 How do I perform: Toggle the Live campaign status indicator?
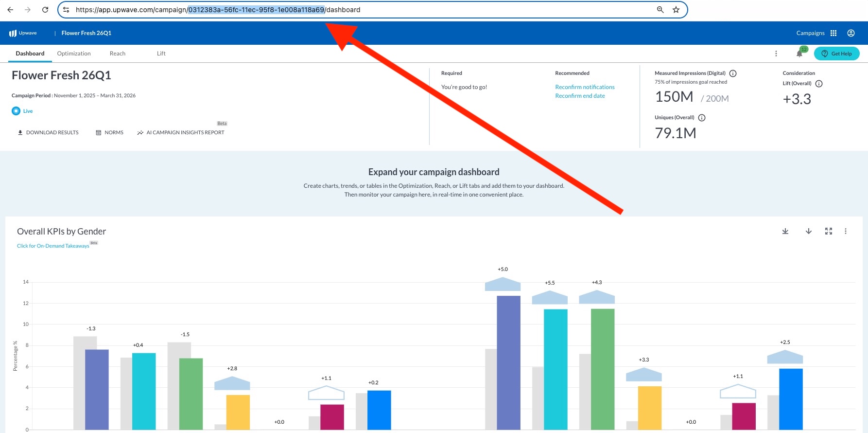(x=16, y=111)
